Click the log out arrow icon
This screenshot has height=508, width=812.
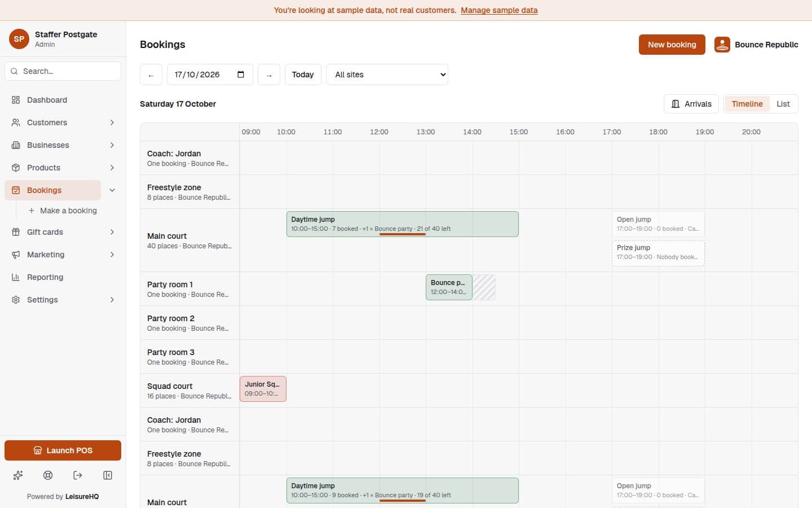point(78,475)
